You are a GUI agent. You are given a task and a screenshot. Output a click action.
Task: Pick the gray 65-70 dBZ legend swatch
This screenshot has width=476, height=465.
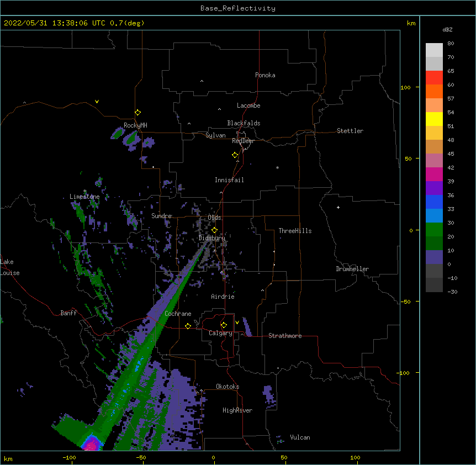(x=434, y=64)
